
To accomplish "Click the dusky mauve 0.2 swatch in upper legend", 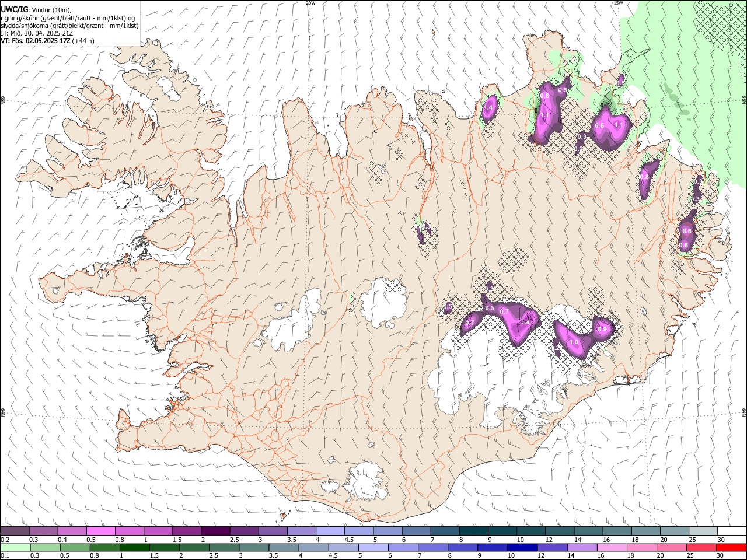I will tap(15, 531).
